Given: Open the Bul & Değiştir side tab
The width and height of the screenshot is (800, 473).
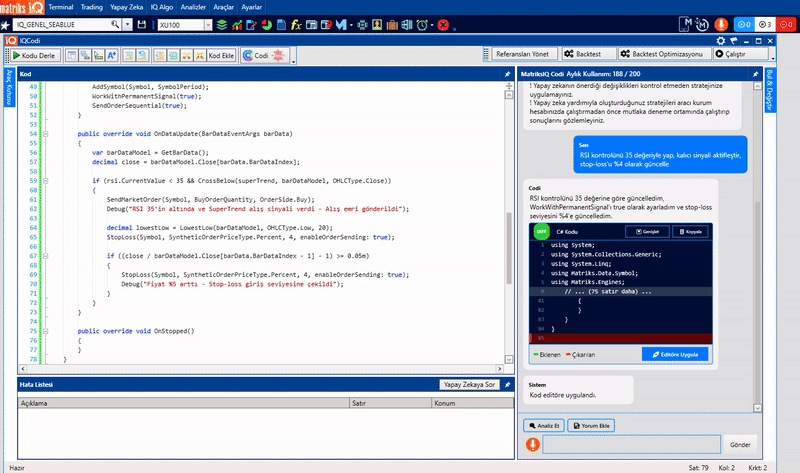Looking at the screenshot, I should 770,89.
